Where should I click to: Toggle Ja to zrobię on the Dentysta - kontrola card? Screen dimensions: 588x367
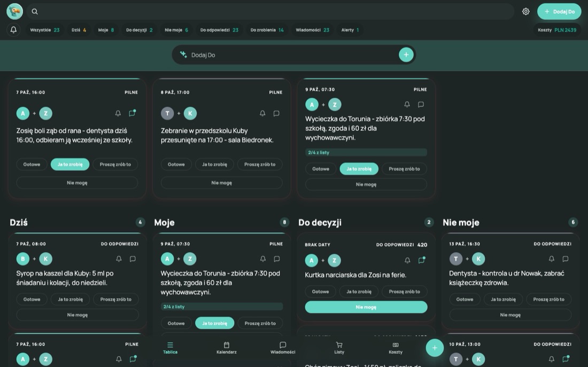click(x=503, y=299)
